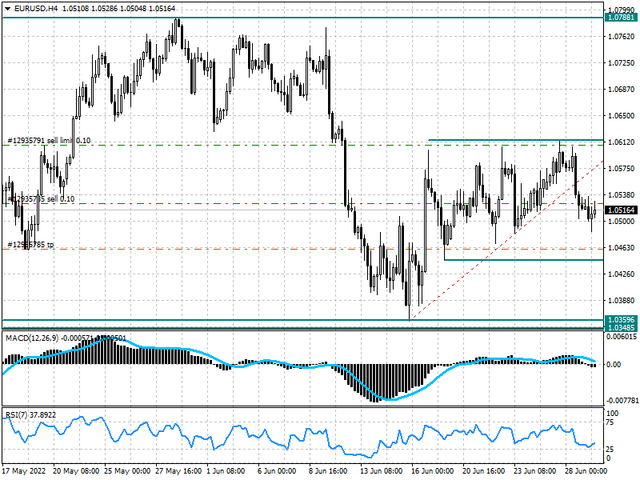Click the triangle icon beside EURUSD,H4 title
640x480 pixels.
pos(7,10)
